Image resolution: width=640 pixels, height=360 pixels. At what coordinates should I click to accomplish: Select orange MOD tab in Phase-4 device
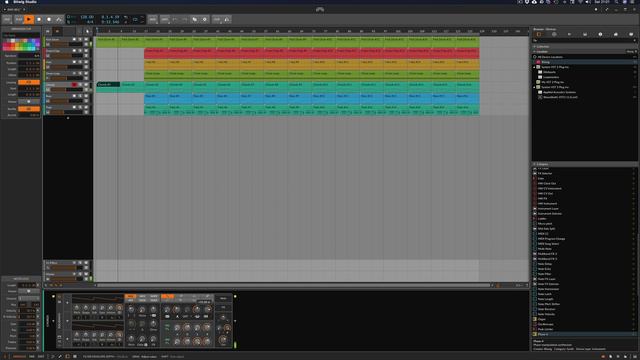click(130, 296)
